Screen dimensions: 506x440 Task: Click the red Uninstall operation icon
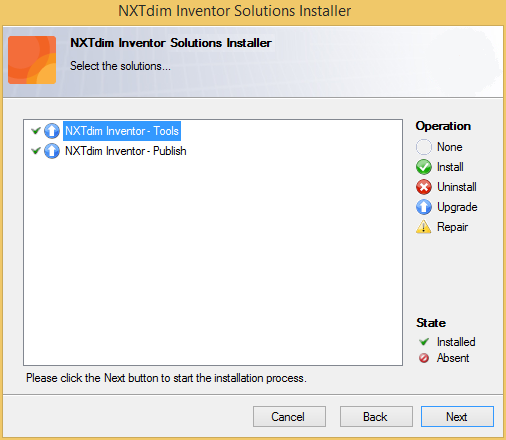click(424, 187)
